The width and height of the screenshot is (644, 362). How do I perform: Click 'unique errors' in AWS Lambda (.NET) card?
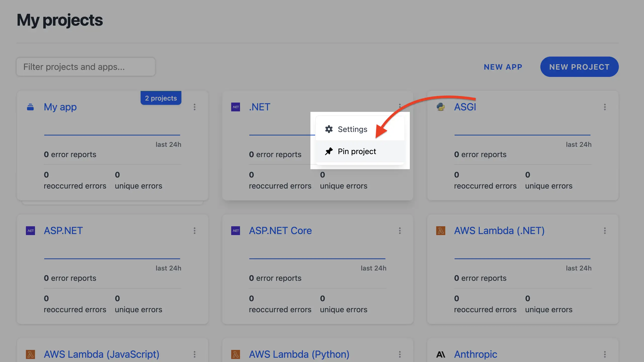point(549,310)
